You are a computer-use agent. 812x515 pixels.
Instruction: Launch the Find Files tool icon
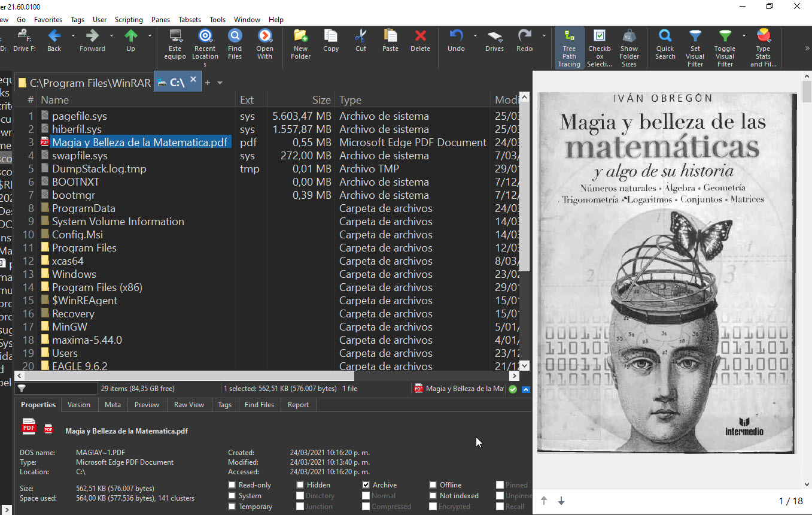[x=235, y=36]
